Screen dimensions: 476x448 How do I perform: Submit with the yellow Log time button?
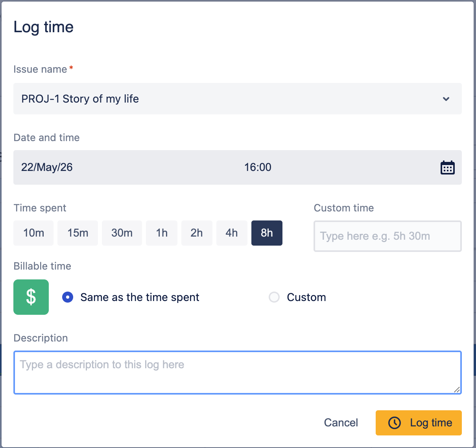coord(419,423)
